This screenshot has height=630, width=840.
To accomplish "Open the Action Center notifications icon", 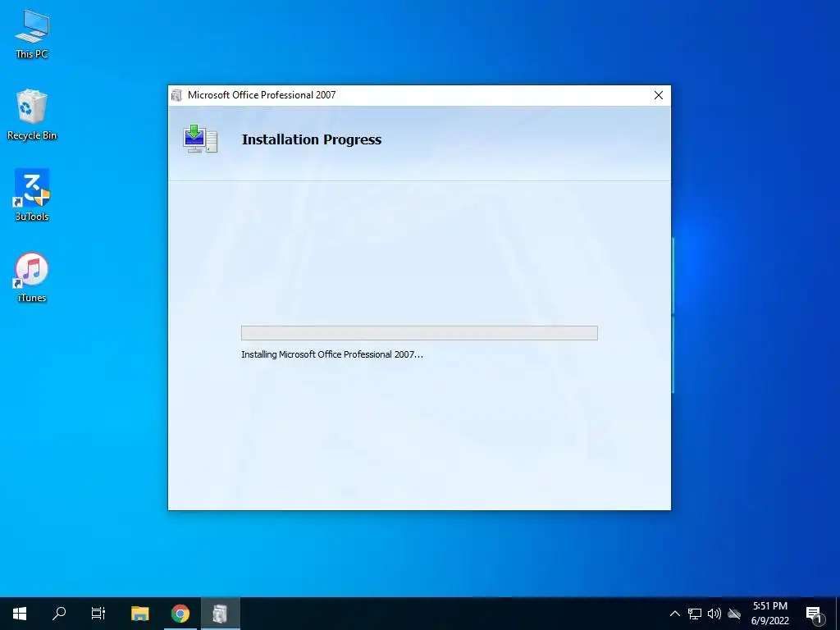I will pyautogui.click(x=814, y=614).
